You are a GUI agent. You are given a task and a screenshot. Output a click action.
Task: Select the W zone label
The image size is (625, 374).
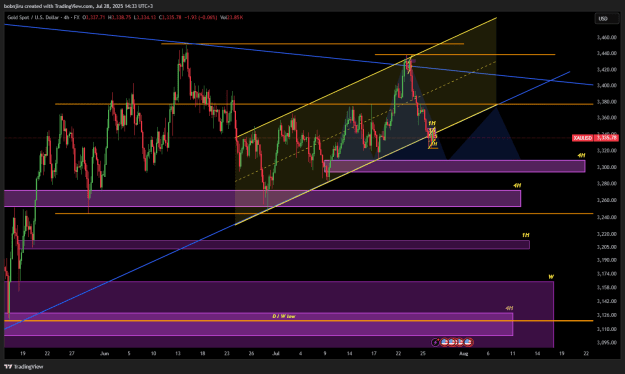[x=551, y=277]
